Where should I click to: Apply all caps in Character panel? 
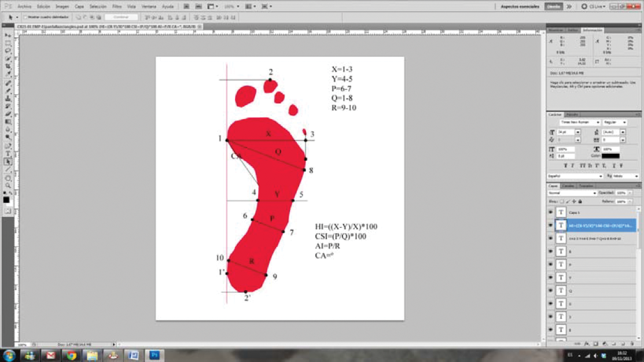(582, 166)
